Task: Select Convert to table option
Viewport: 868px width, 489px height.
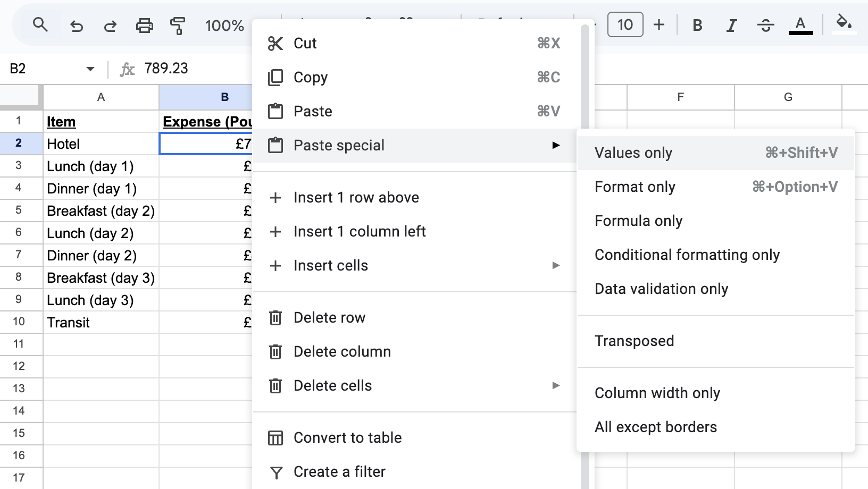Action: click(x=347, y=437)
